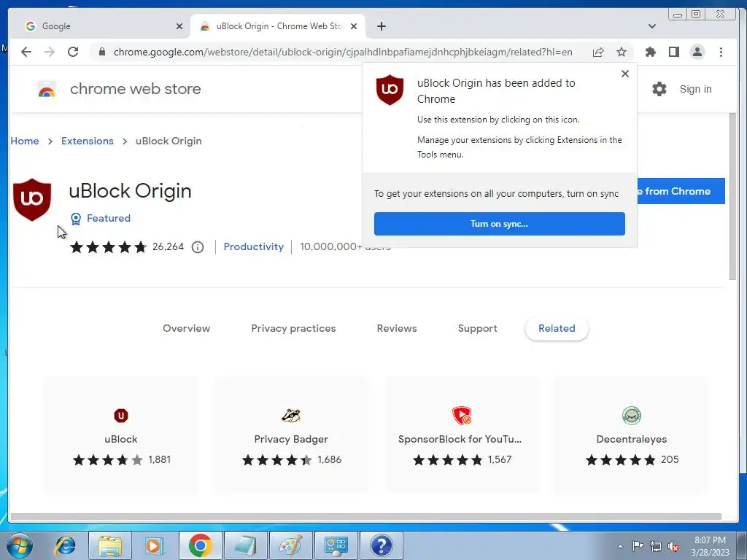747x560 pixels.
Task: Switch to Privacy practices tab
Action: point(293,328)
